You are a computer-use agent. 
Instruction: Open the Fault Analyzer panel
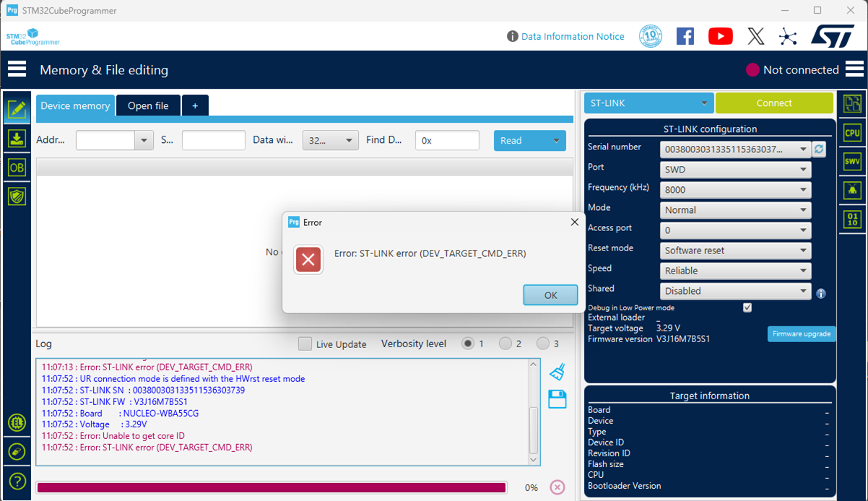click(852, 190)
